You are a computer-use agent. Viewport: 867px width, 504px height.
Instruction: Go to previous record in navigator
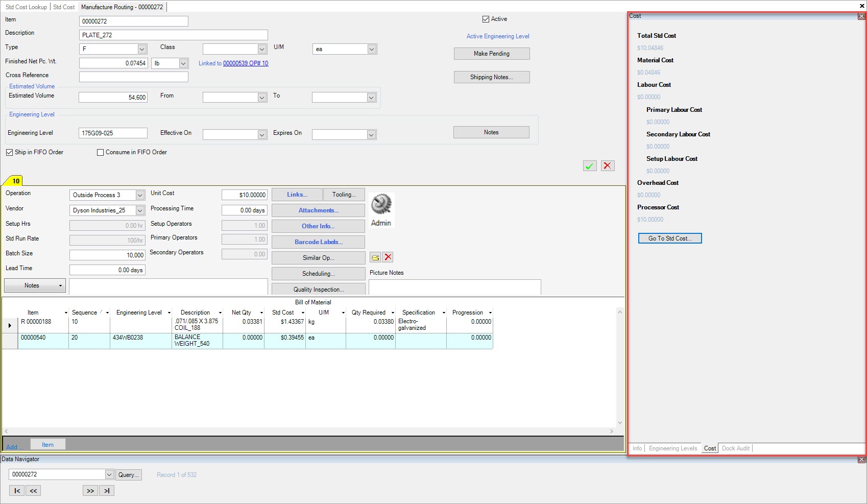(x=33, y=491)
